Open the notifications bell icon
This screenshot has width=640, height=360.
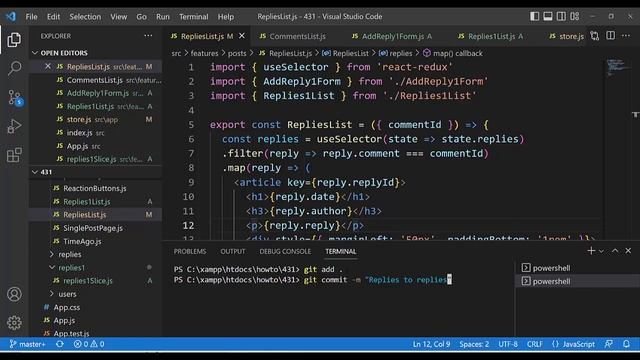(626, 344)
